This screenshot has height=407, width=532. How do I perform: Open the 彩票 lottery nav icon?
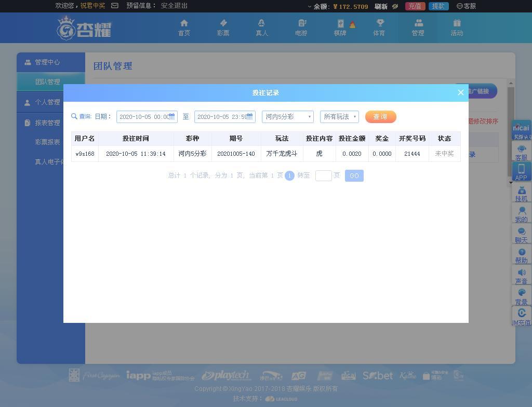[x=223, y=23]
